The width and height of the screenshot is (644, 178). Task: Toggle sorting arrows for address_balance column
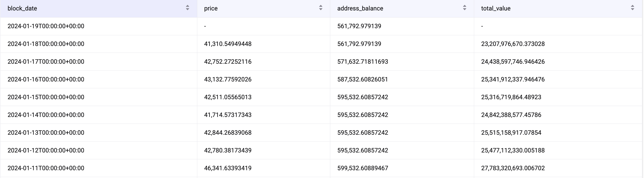[464, 8]
